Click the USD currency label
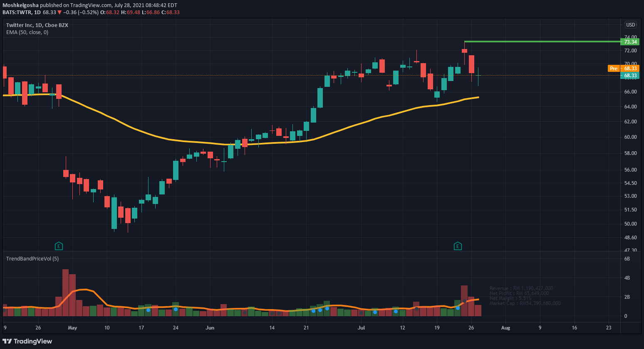The image size is (644, 349). coord(631,25)
